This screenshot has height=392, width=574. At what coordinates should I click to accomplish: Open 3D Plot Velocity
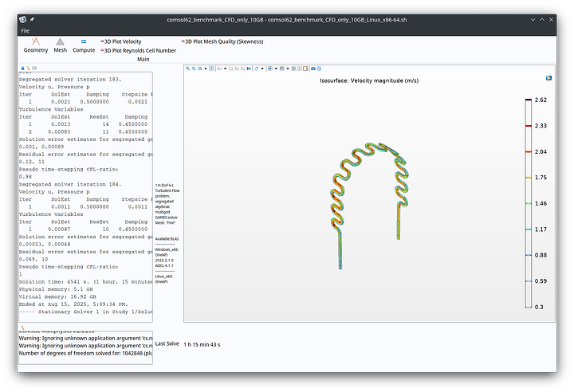[121, 41]
